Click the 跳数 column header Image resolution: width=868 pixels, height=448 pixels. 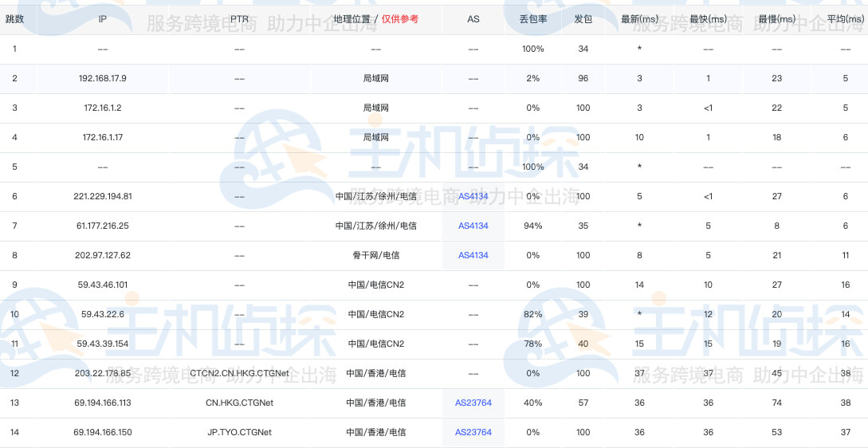coord(14,18)
